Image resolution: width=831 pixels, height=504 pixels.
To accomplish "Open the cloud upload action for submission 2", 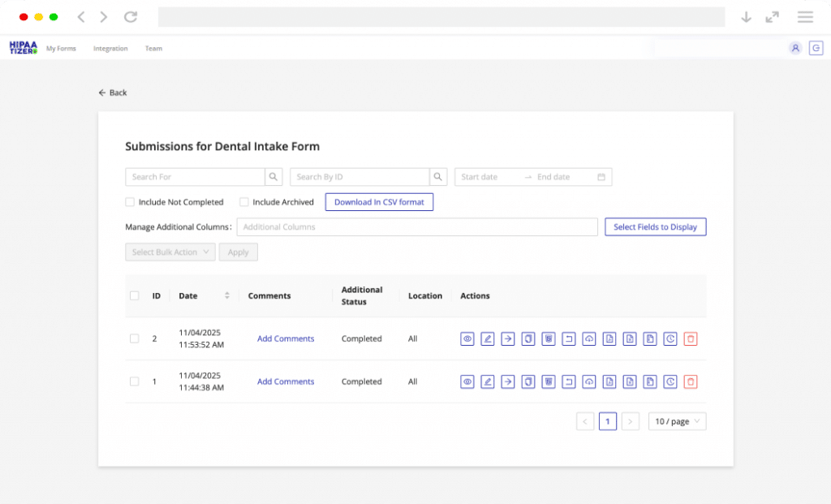I will [x=588, y=338].
